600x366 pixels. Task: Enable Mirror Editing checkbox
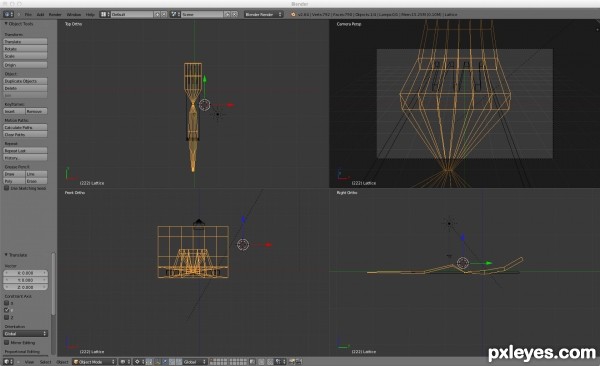(7, 342)
